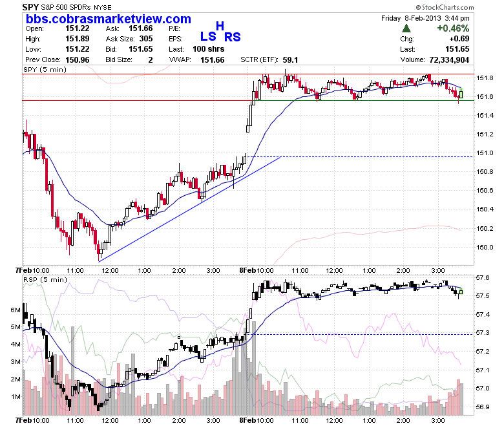Click the 4M volume axis label
The image size is (504, 426).
tap(16, 344)
